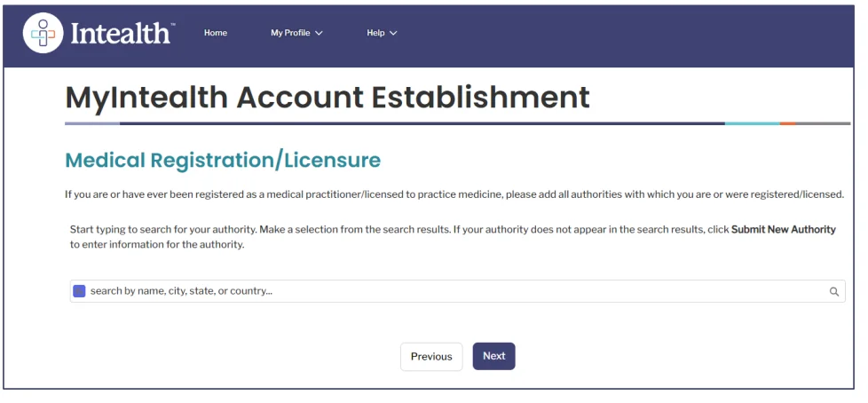This screenshot has height=403, width=868.
Task: Click the Intealth wordmark in the header
Action: (x=120, y=34)
